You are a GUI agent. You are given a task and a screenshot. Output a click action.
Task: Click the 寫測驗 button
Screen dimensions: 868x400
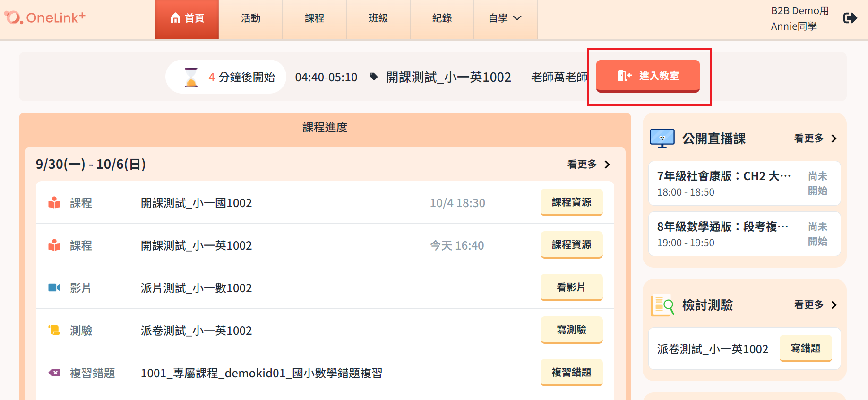pyautogui.click(x=572, y=330)
